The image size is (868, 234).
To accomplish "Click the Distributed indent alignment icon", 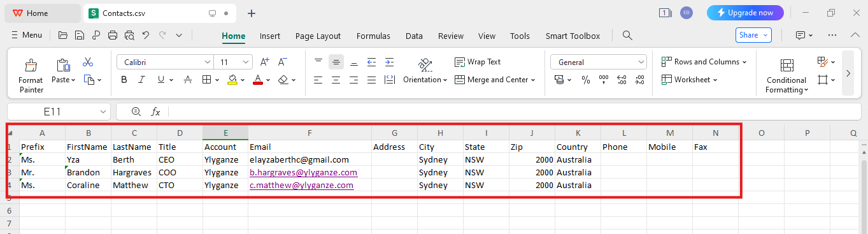I will (389, 80).
